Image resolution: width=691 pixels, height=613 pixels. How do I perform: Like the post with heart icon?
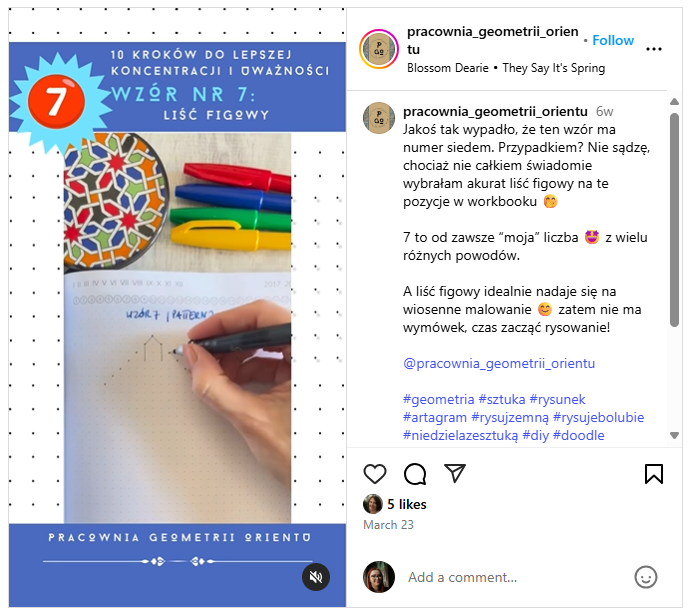375,474
